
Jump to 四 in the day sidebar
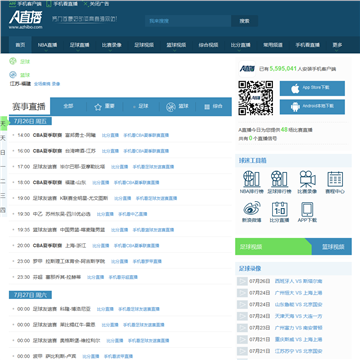pyautogui.click(x=3, y=210)
